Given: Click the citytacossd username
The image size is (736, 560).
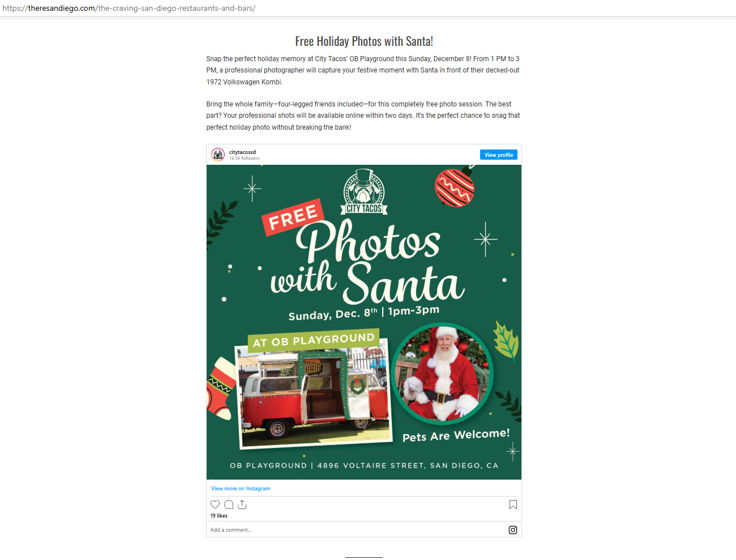Looking at the screenshot, I should click(242, 152).
